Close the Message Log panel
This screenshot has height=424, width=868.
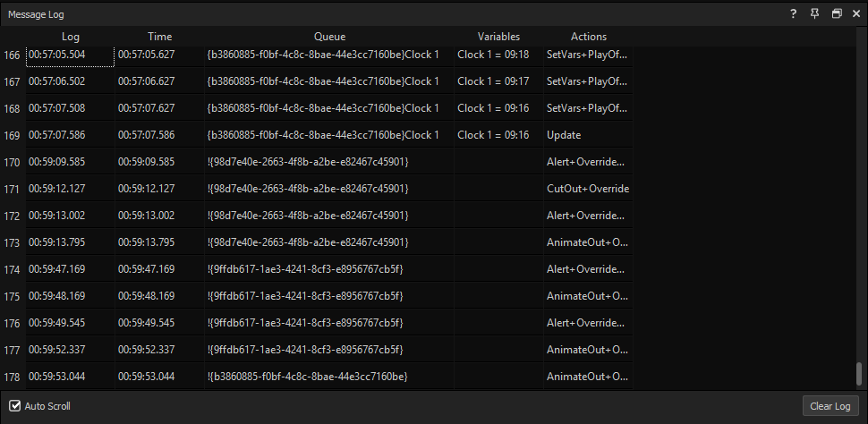tap(855, 14)
